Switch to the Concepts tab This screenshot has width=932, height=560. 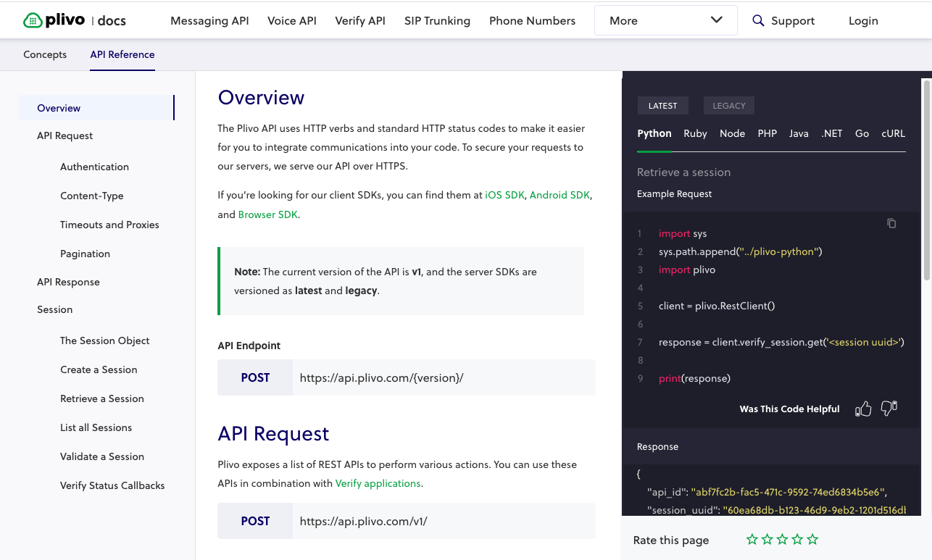pos(45,54)
